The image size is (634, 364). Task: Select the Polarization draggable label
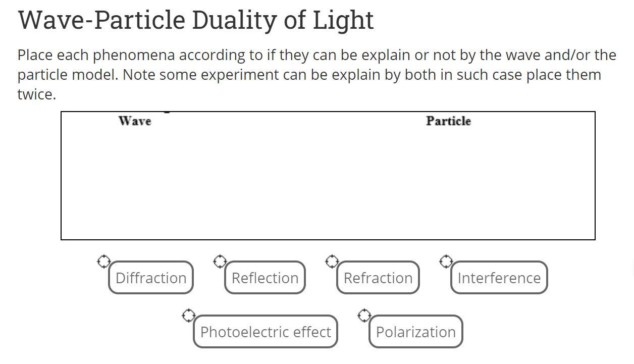pos(415,332)
